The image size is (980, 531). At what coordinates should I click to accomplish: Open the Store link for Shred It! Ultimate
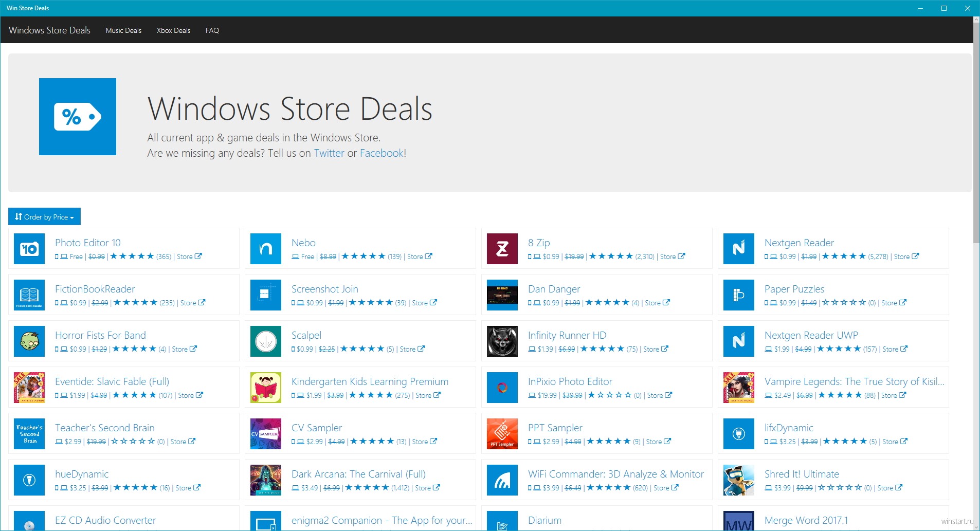890,488
